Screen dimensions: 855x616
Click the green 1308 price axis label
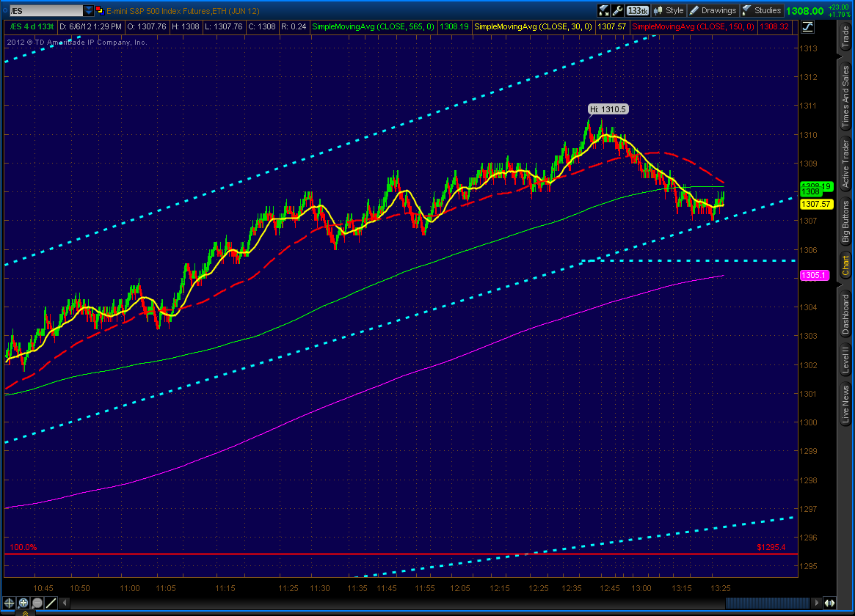pyautogui.click(x=810, y=191)
